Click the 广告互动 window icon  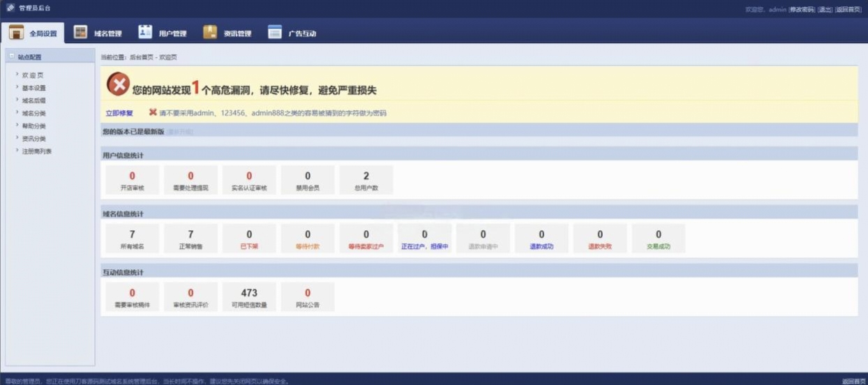(x=275, y=32)
